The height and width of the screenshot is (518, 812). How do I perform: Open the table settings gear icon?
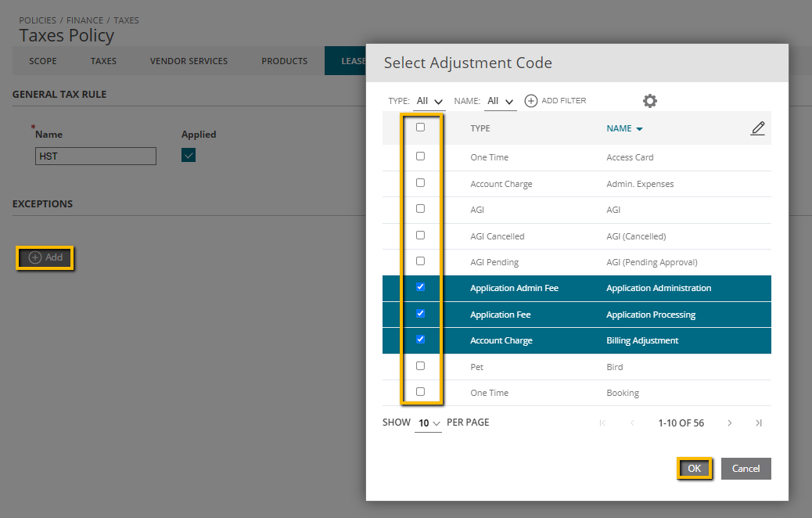[650, 100]
